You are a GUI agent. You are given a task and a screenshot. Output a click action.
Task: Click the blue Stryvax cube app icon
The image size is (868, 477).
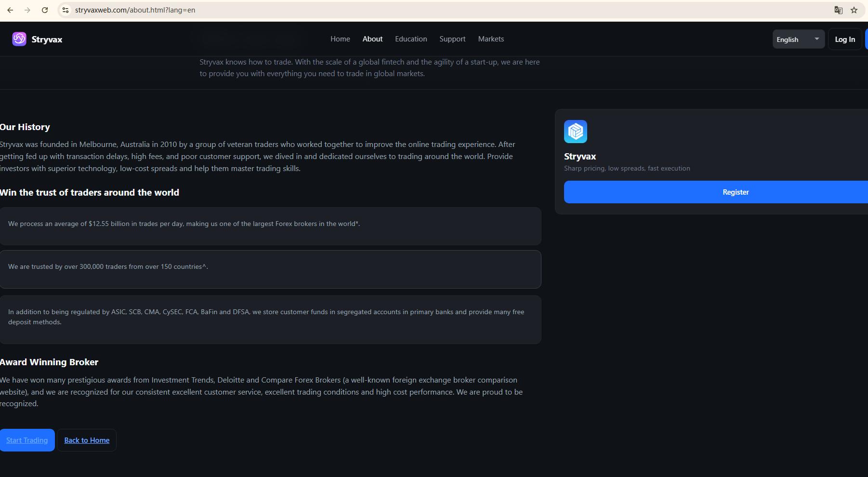tap(576, 132)
